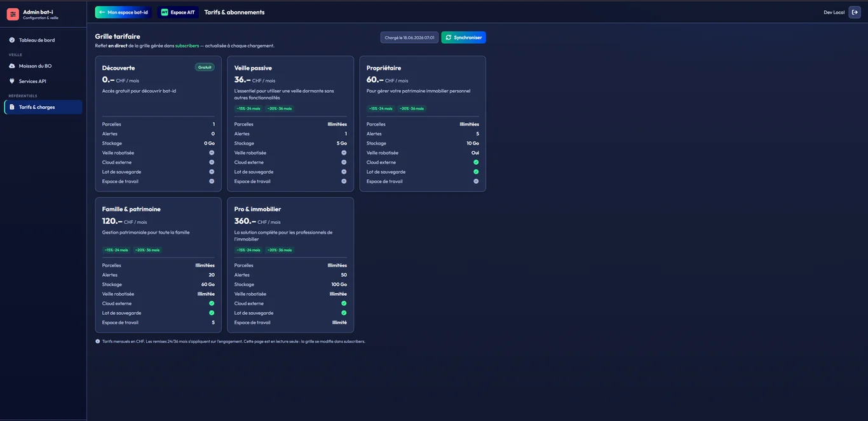The width and height of the screenshot is (868, 421).
Task: Click Famille & patrimoine's Alertes value 20
Action: point(212,275)
